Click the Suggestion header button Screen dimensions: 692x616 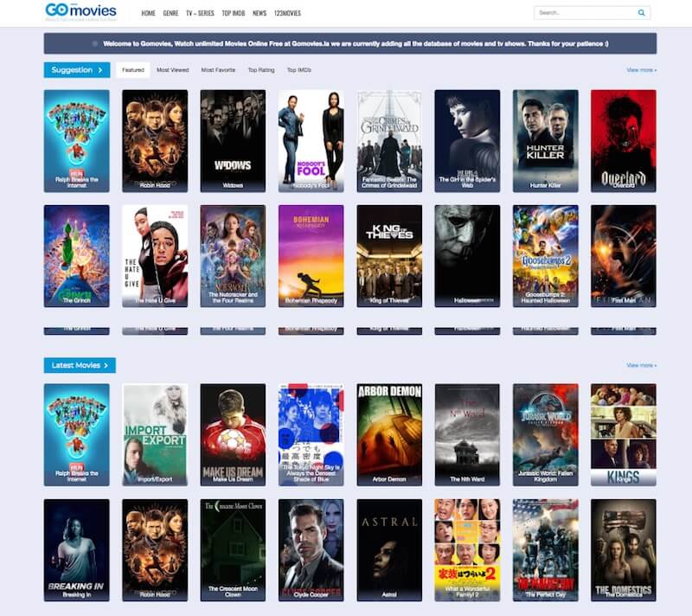77,70
